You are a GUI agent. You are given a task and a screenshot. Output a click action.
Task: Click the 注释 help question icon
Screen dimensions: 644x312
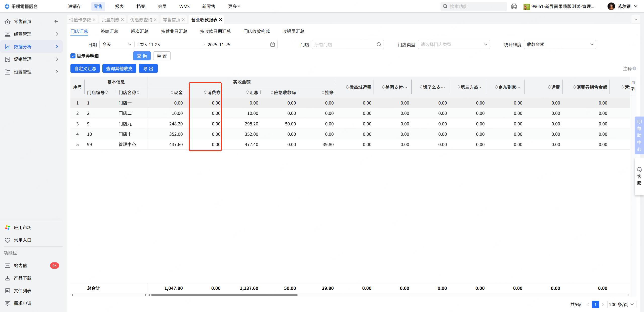click(634, 68)
